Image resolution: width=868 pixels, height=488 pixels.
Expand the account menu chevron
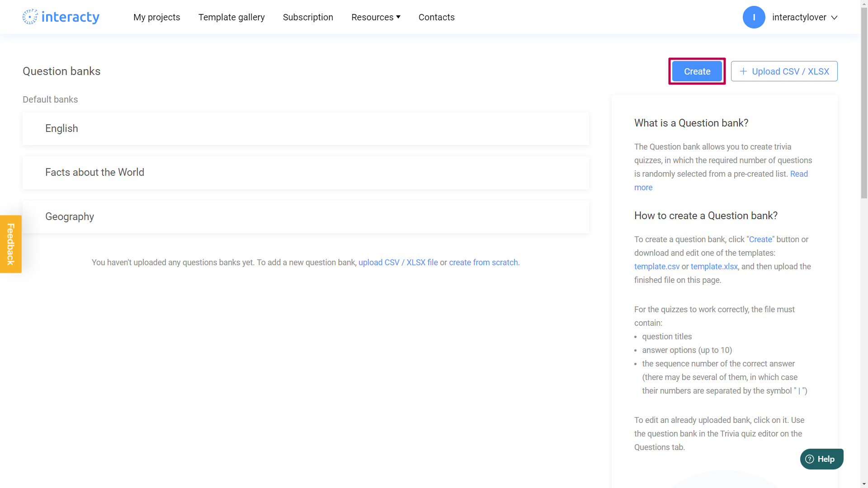click(x=835, y=18)
